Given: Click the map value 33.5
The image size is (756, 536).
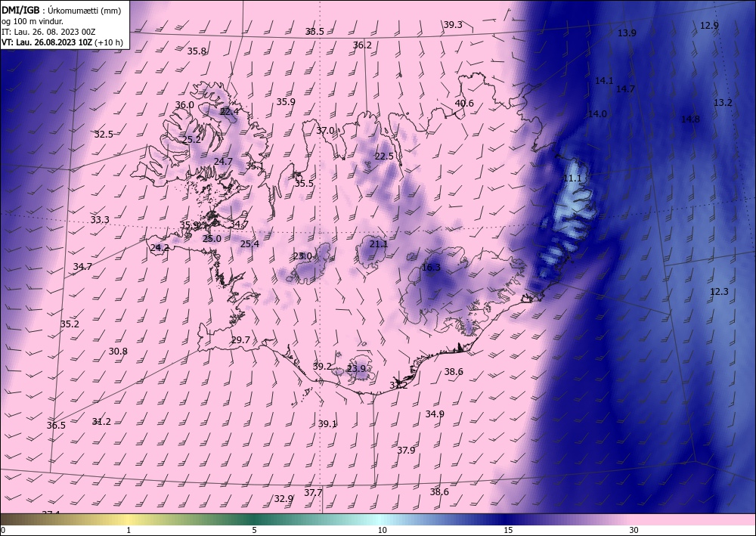Looking at the screenshot, I should point(314,32).
